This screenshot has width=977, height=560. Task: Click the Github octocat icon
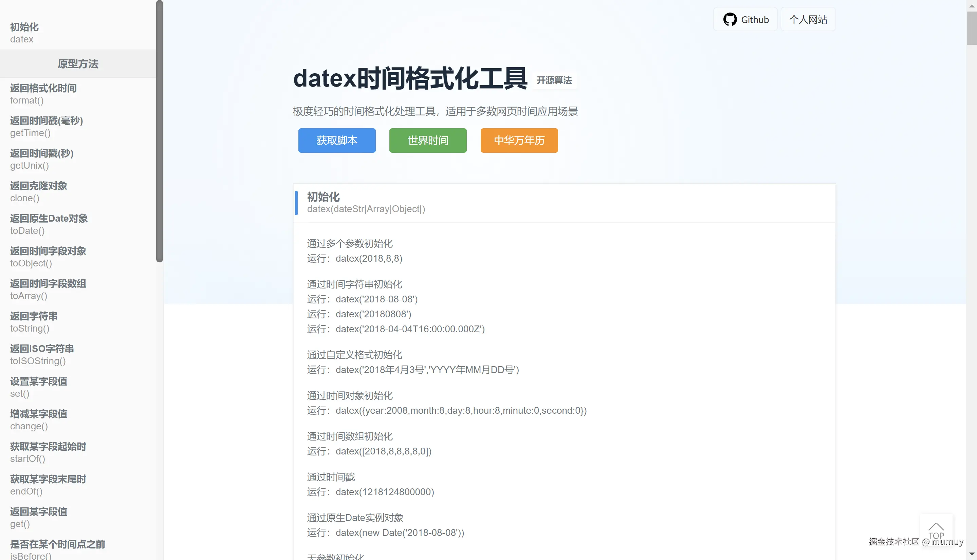point(731,19)
